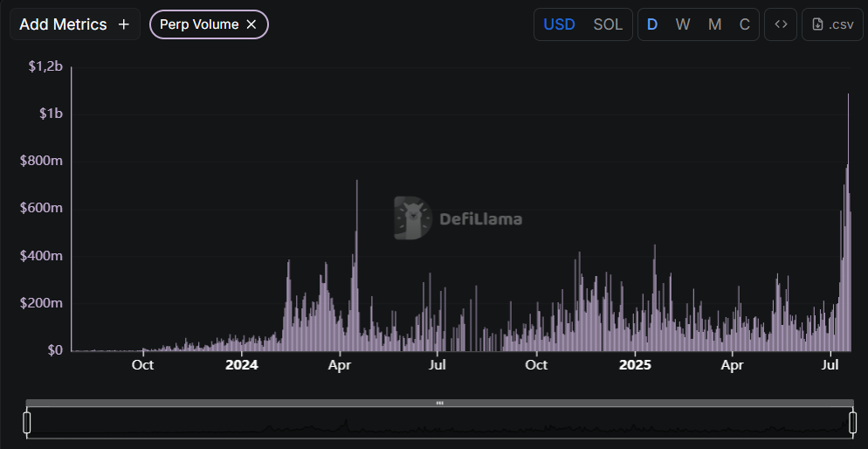Open the Add Metrics dropdown
Image resolution: width=868 pixels, height=449 pixels.
click(75, 24)
